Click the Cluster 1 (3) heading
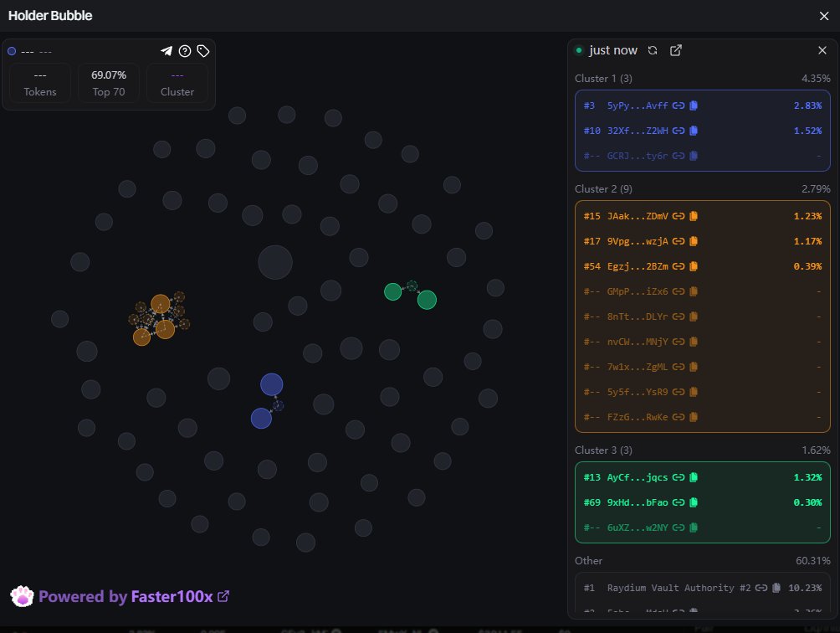This screenshot has width=840, height=633. point(603,78)
